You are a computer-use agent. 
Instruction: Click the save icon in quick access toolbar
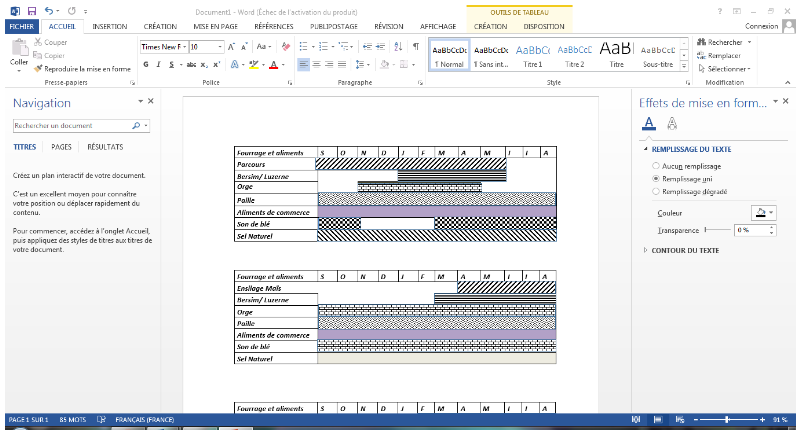(x=32, y=9)
